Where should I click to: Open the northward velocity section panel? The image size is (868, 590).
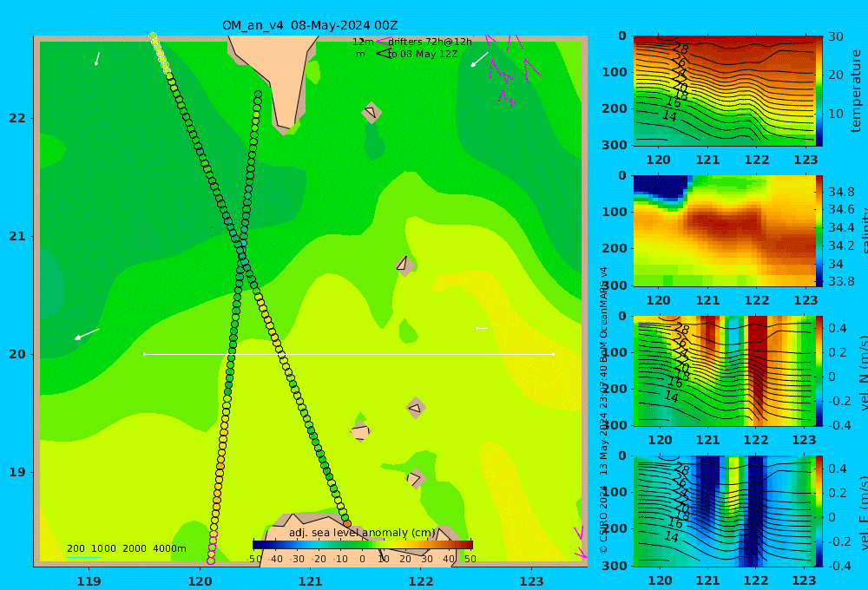pyautogui.click(x=724, y=370)
